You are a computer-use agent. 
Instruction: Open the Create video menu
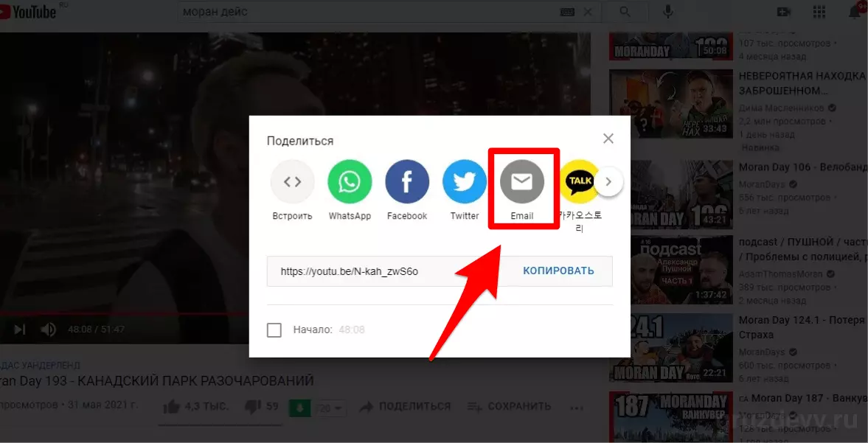point(783,12)
